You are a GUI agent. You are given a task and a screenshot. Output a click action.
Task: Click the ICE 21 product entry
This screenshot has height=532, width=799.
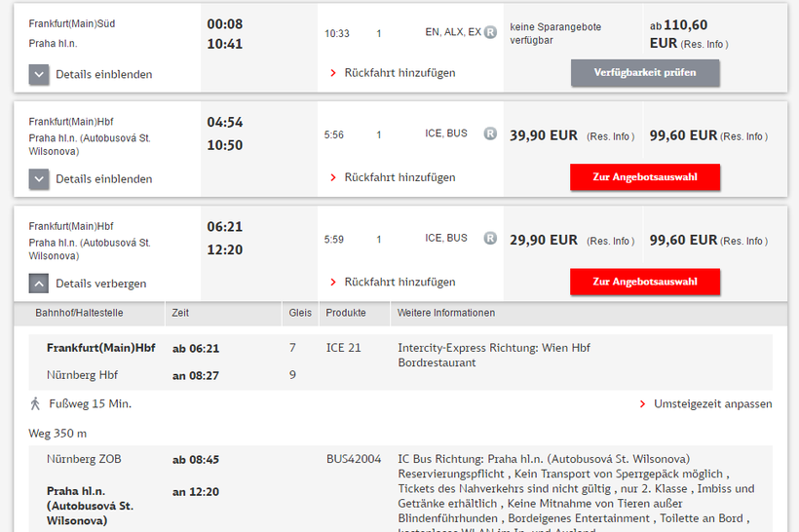pos(343,348)
